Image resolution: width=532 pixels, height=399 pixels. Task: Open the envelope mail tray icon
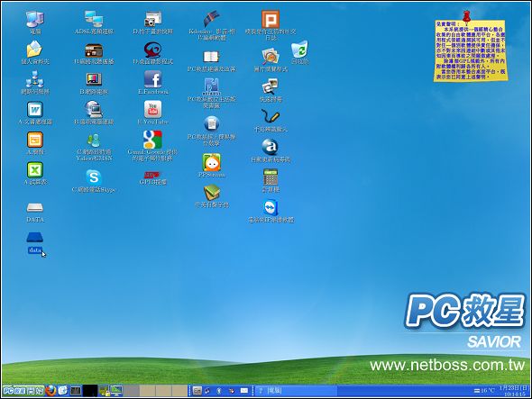tap(244, 391)
